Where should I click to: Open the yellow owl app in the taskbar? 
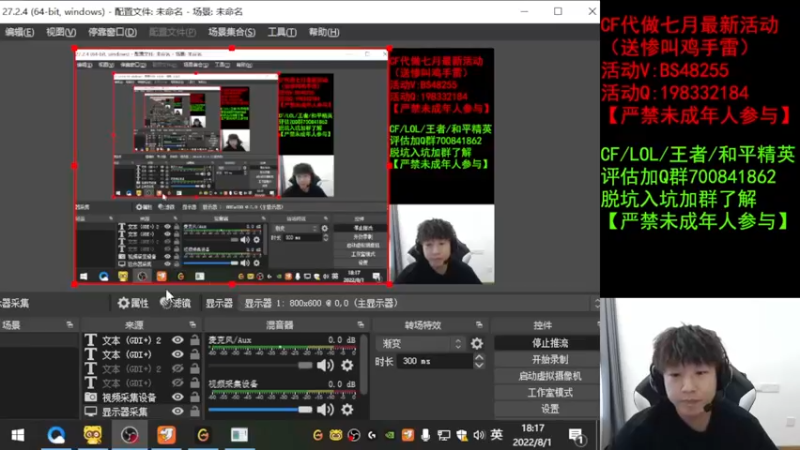tap(92, 435)
